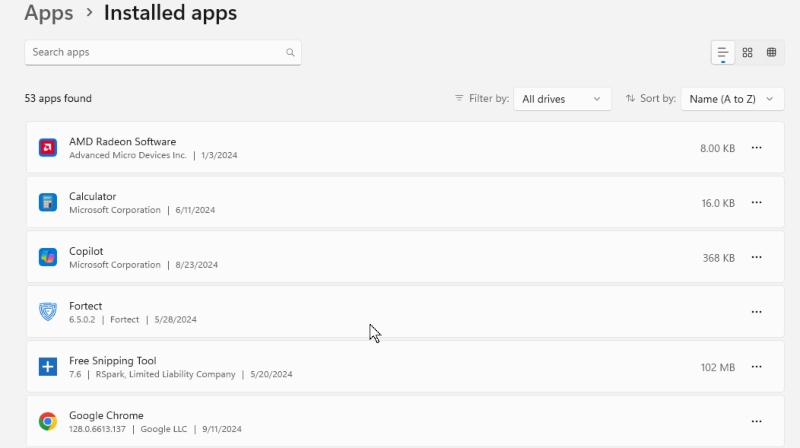This screenshot has width=800, height=448.
Task: Open the Filter by All drives dropdown
Action: (562, 99)
